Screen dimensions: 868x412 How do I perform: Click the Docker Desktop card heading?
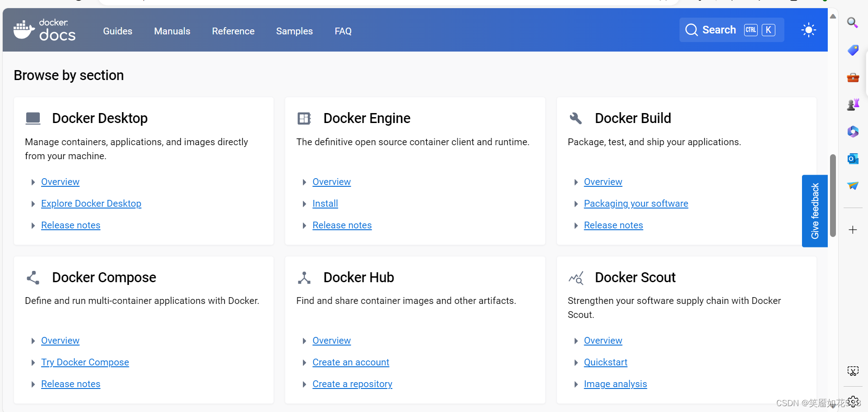pos(100,118)
